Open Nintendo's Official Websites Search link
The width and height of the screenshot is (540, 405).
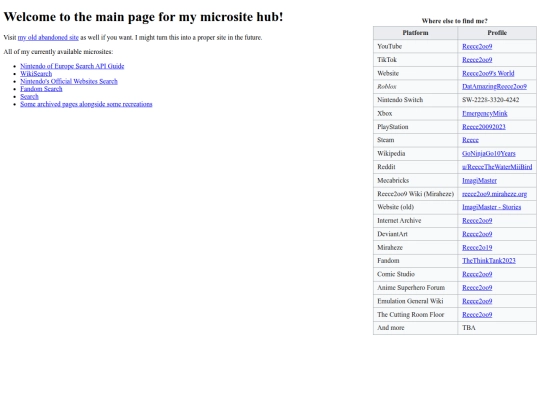[x=69, y=81]
